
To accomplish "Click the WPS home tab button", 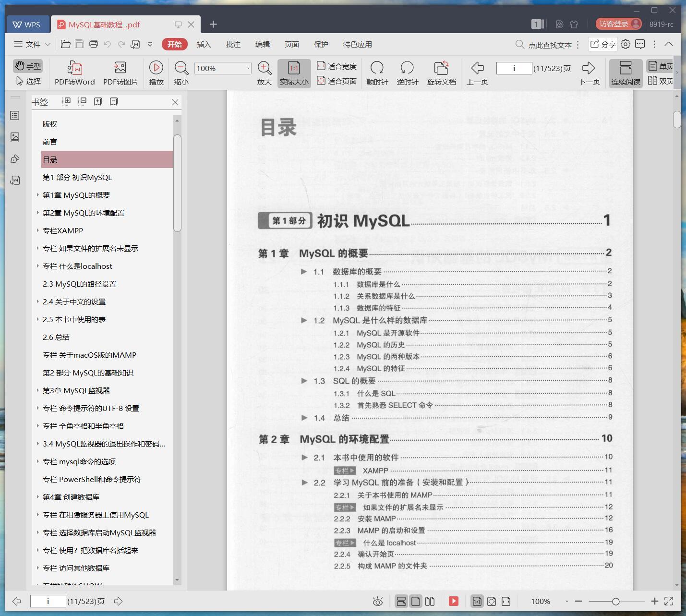I will tap(27, 24).
